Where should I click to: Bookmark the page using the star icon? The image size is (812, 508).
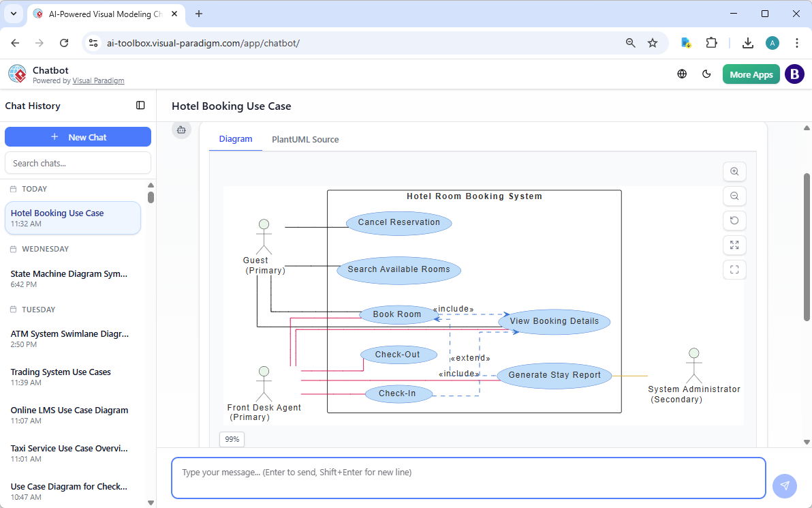[653, 42]
